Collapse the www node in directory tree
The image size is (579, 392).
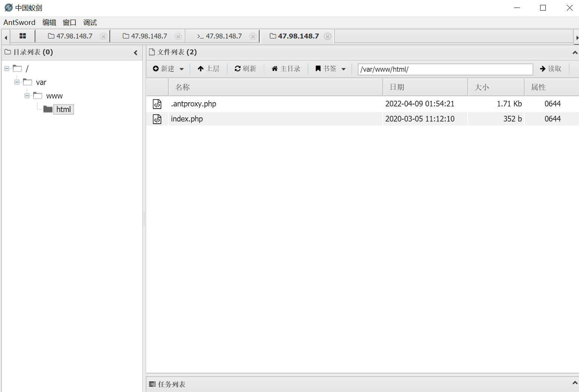[27, 95]
